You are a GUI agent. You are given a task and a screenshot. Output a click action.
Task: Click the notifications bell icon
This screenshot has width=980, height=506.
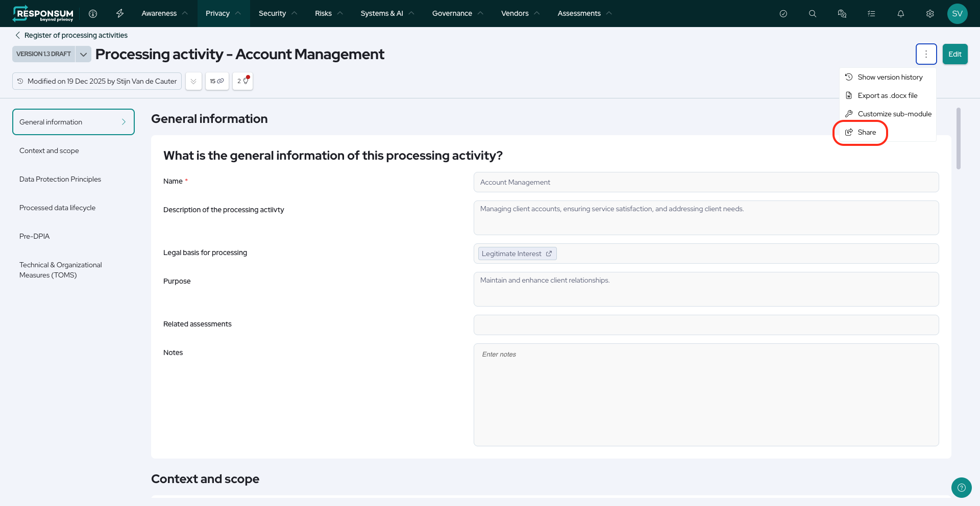click(901, 13)
